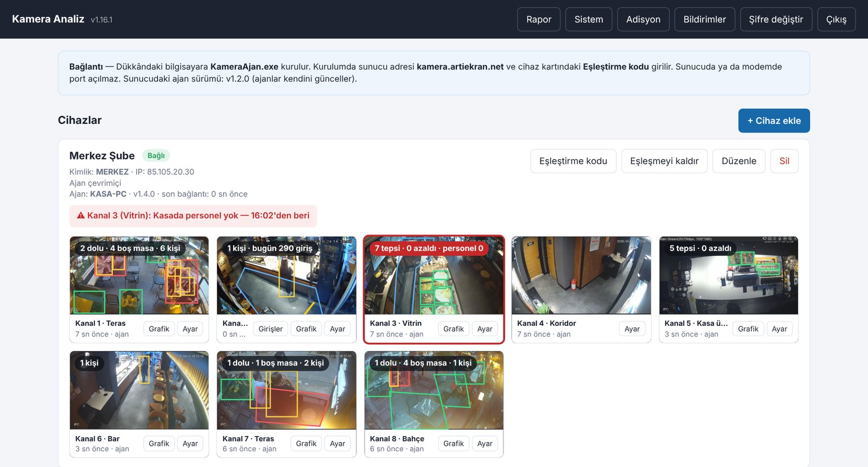Delete the device using Sil

(x=784, y=161)
